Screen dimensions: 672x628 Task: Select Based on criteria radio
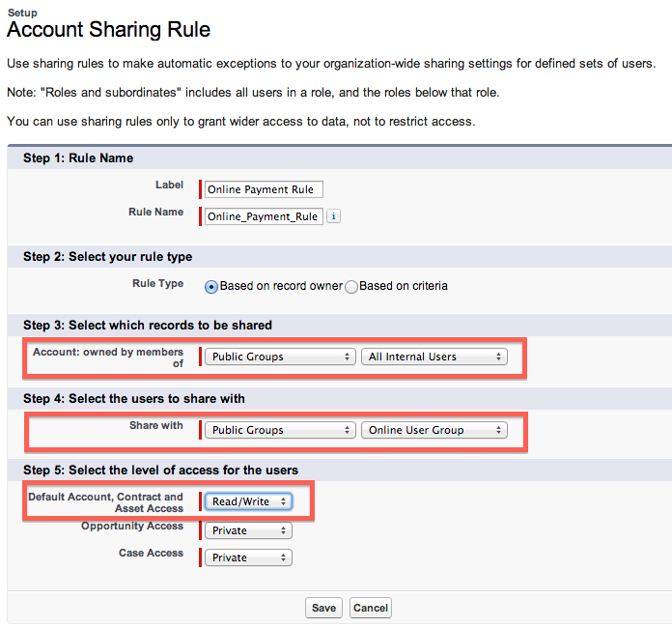[351, 287]
